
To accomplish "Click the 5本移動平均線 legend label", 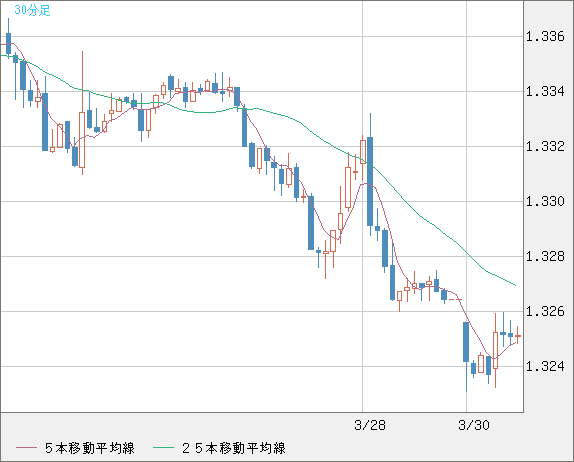I will click(90, 448).
